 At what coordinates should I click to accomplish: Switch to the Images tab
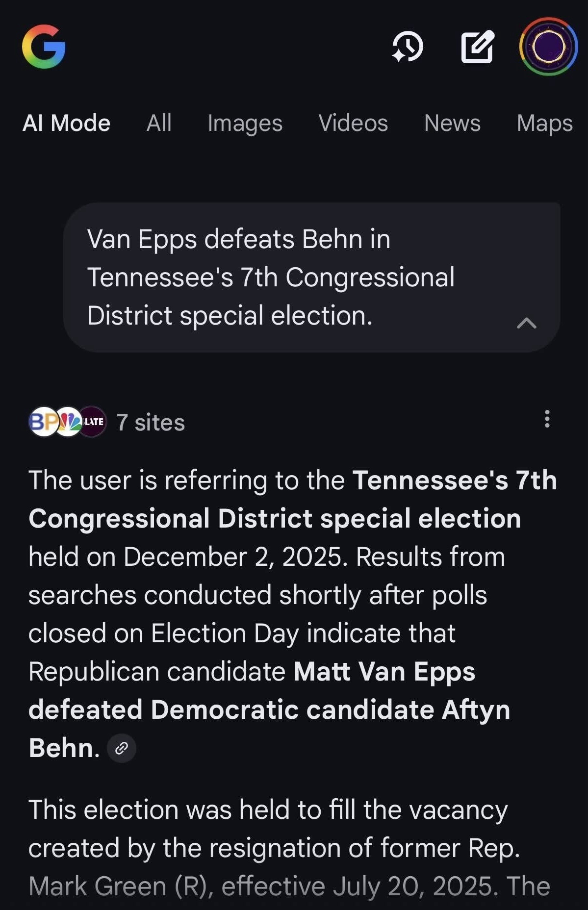click(x=245, y=123)
